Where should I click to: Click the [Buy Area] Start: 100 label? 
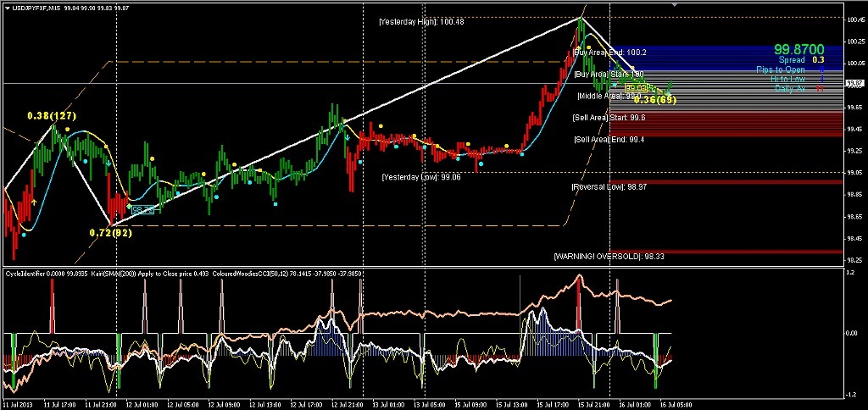[x=609, y=74]
